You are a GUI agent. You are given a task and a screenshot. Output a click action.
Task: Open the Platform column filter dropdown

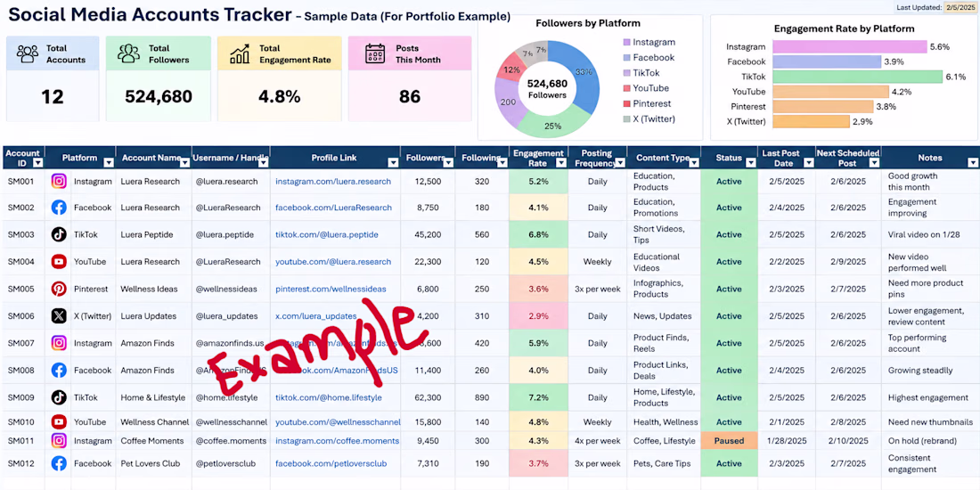pyautogui.click(x=109, y=162)
